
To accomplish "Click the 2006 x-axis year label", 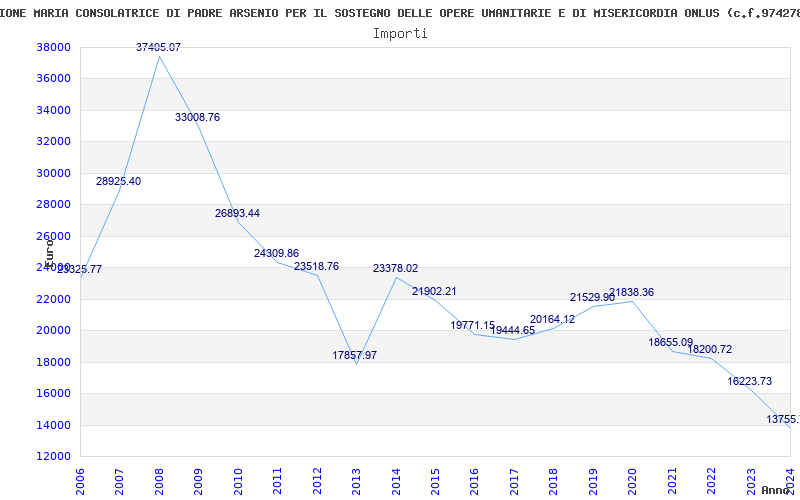I will click(80, 482).
